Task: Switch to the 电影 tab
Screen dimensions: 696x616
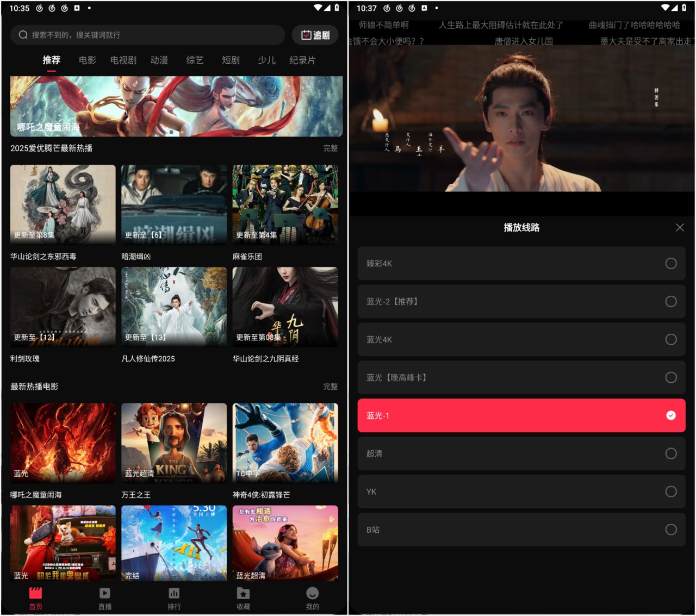Action: [x=88, y=60]
